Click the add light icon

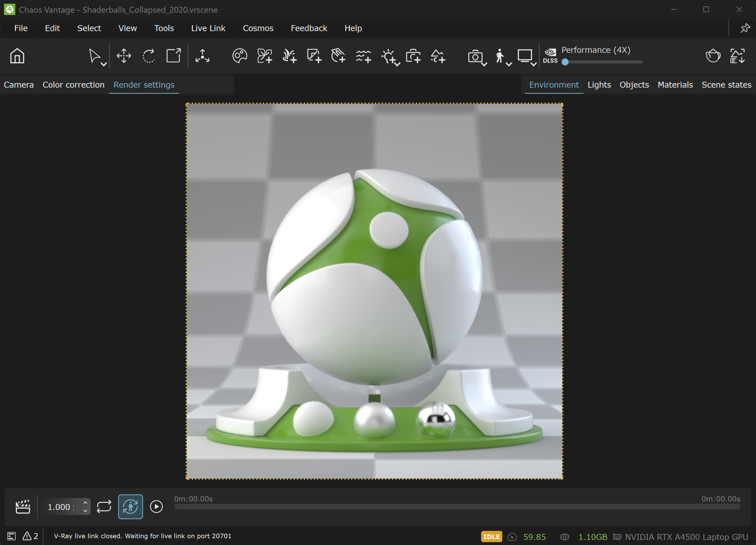point(388,56)
